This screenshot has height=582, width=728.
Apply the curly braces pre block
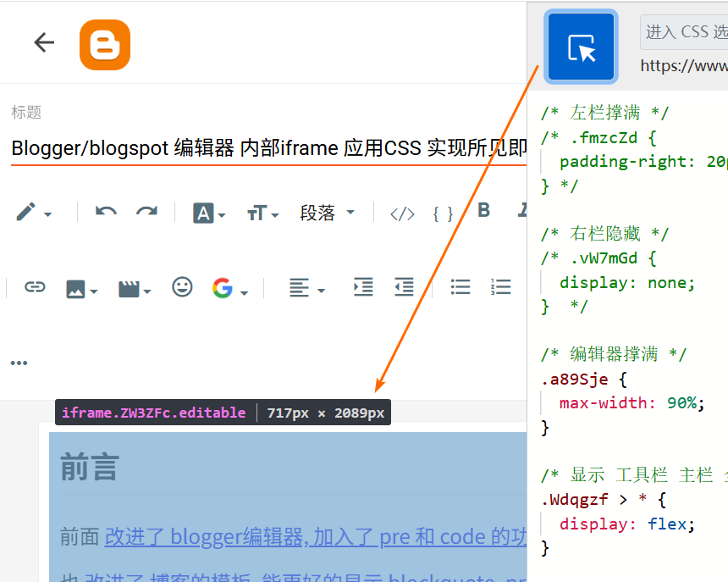443,214
